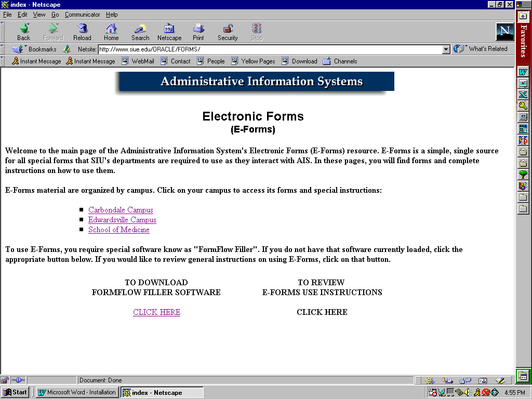This screenshot has width=532, height=399.
Task: Go to Home page via toolbar
Action: point(111,32)
